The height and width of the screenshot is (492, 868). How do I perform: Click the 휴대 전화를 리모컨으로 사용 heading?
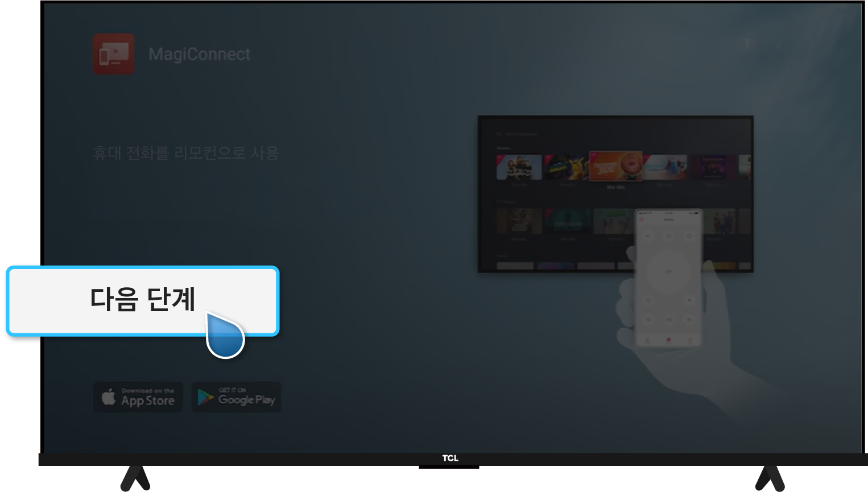[185, 153]
